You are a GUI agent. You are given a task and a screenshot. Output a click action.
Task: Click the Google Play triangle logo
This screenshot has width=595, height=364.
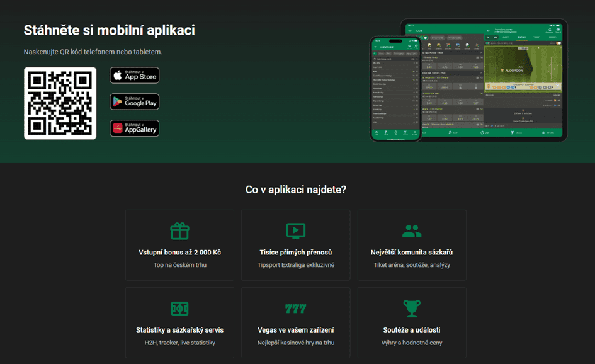[118, 102]
